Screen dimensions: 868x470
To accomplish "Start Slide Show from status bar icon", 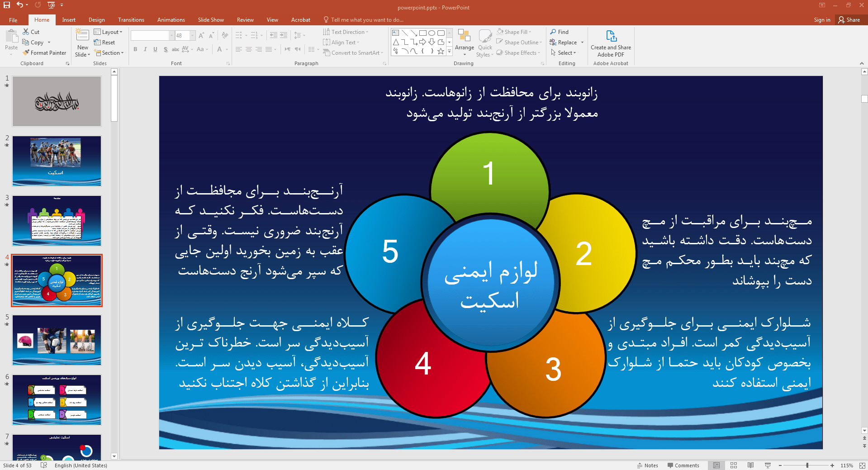I will (768, 465).
